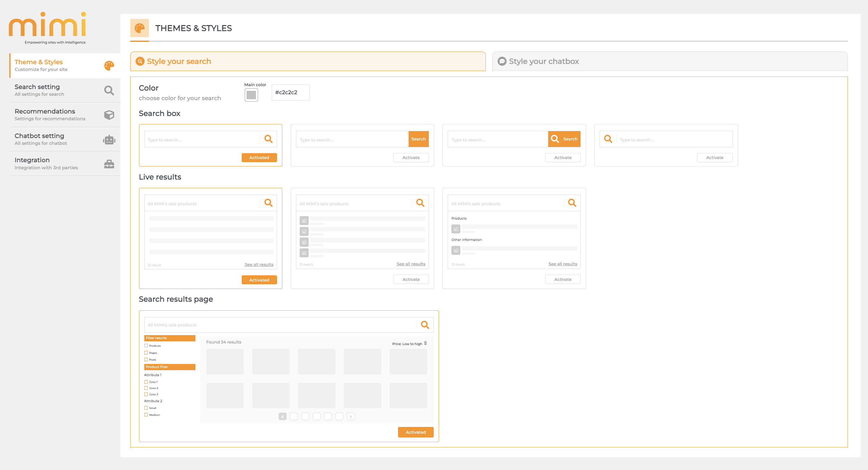868x470 pixels.
Task: Click See all results in first live preview
Action: coord(259,265)
